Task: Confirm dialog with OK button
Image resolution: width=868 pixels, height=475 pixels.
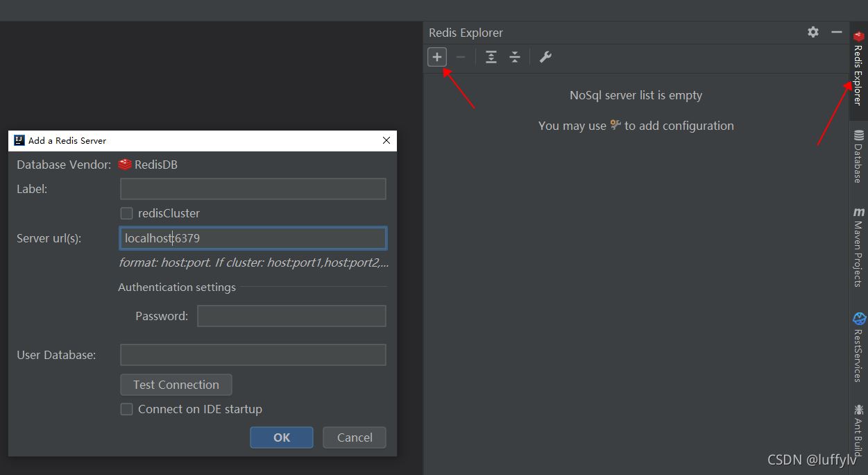Action: [x=282, y=437]
